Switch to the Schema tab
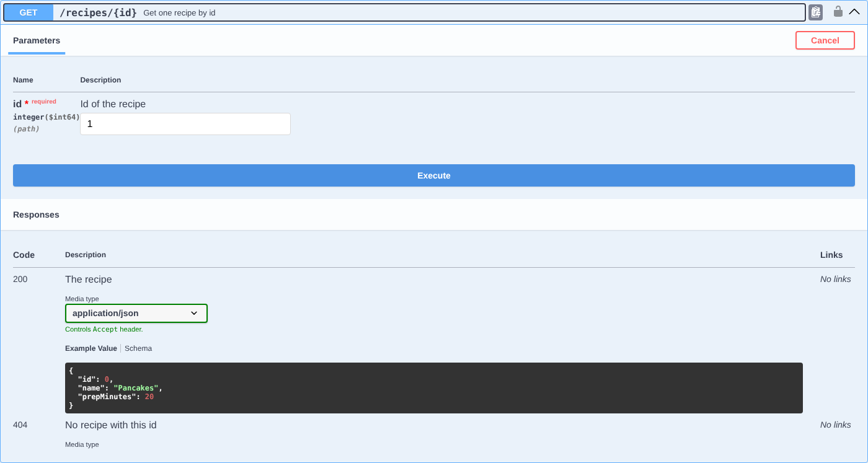This screenshot has width=868, height=463. tap(138, 348)
